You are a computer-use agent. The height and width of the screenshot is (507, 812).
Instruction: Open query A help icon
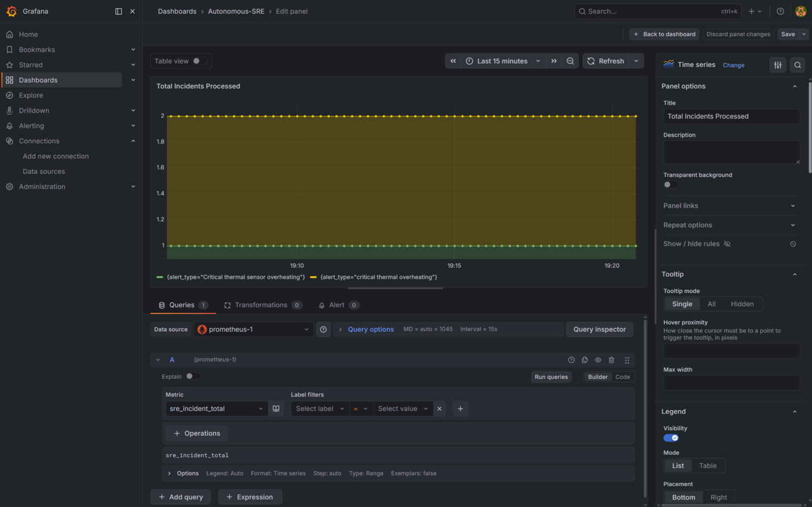tap(571, 360)
